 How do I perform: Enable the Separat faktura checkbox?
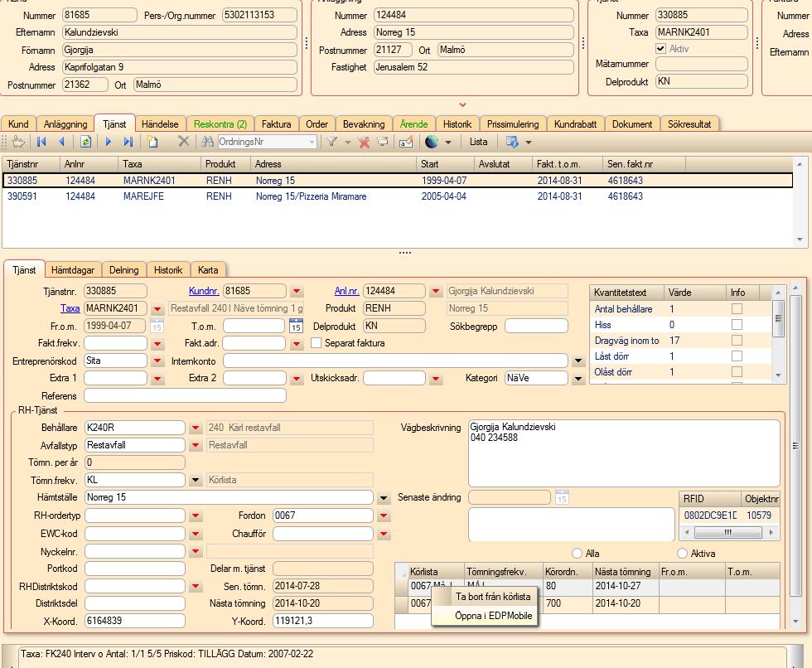pyautogui.click(x=316, y=343)
